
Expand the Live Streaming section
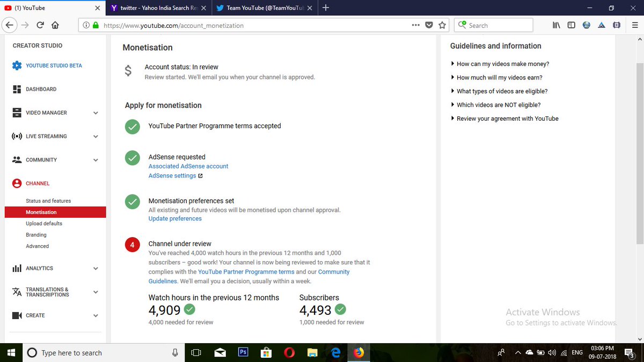tap(96, 137)
